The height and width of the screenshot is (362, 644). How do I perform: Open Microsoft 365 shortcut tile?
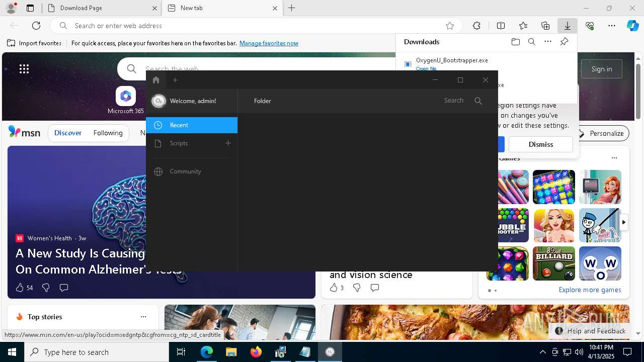tap(126, 101)
